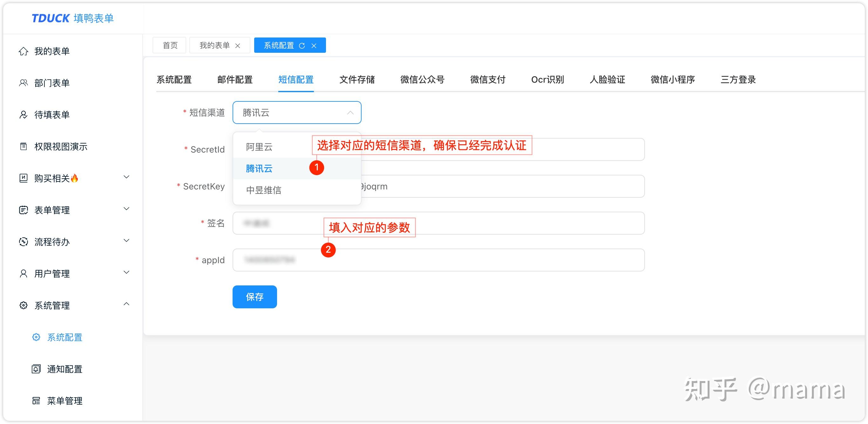
Task: Click into the appId input field
Action: click(x=438, y=260)
